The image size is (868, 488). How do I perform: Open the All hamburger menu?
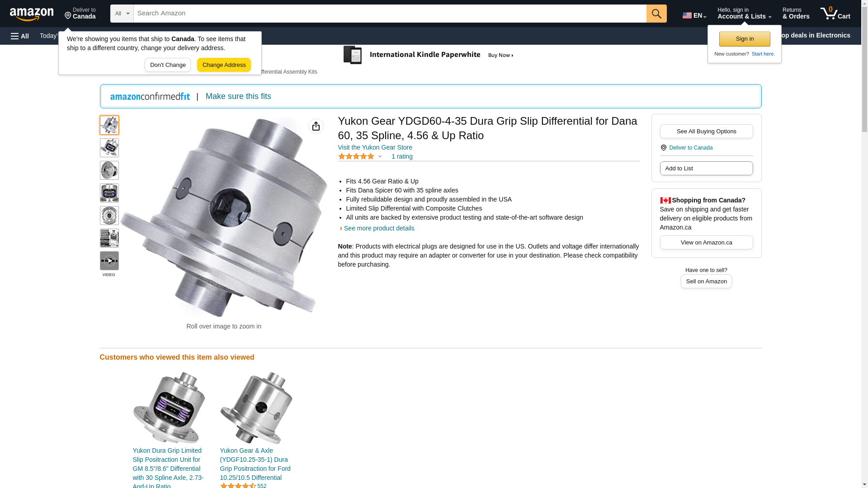tap(20, 36)
